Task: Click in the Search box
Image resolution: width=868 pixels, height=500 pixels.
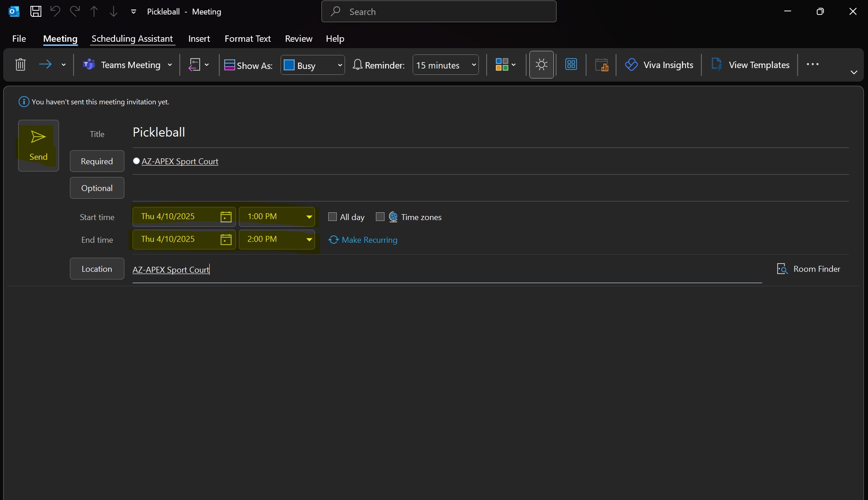Action: tap(439, 11)
